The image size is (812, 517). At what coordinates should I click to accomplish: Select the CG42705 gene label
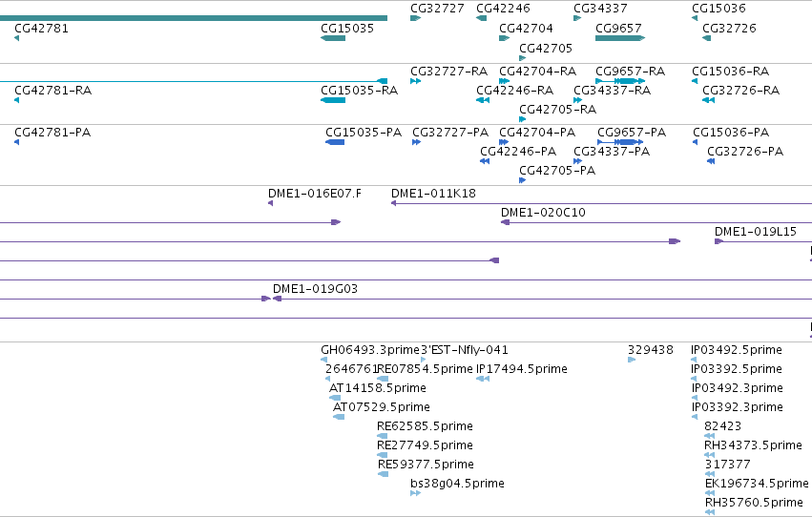click(x=546, y=48)
